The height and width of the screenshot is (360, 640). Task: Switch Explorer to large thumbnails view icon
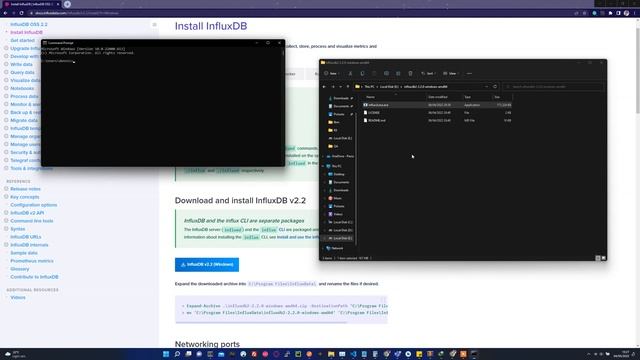click(604, 258)
